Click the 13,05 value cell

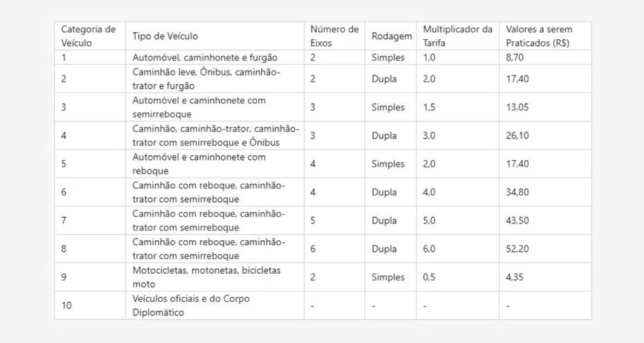coord(516,107)
